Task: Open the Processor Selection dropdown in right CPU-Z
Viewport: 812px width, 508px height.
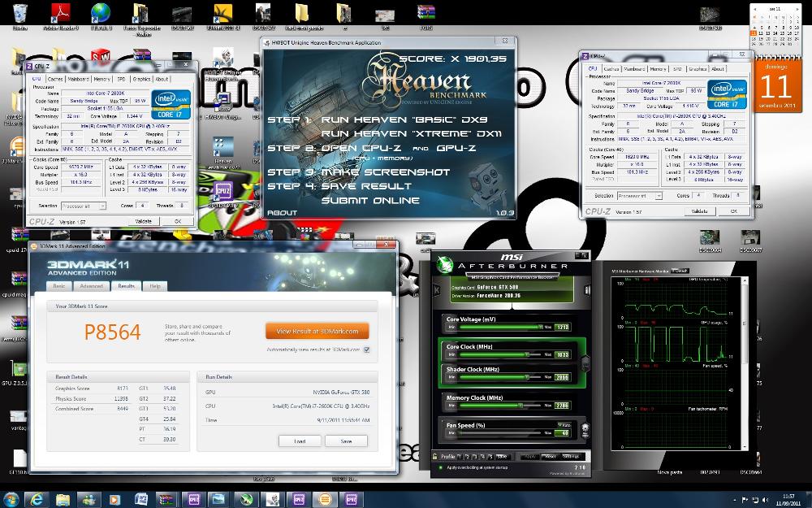Action: click(x=640, y=196)
